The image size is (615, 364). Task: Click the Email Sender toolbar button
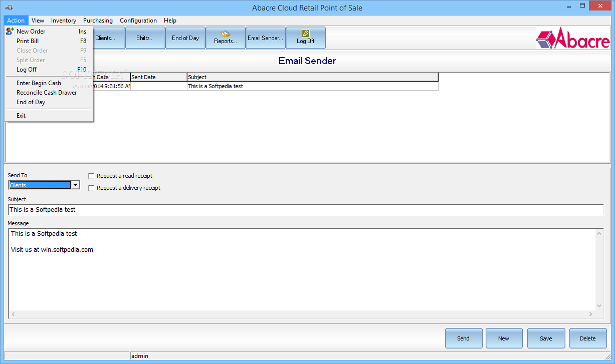(266, 38)
